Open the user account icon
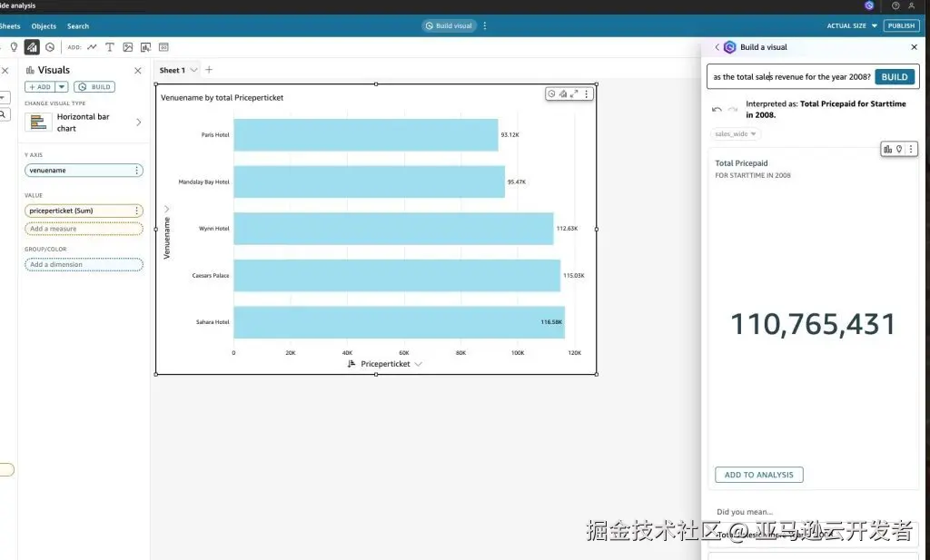Screen dimensions: 930x560 click(x=912, y=5)
